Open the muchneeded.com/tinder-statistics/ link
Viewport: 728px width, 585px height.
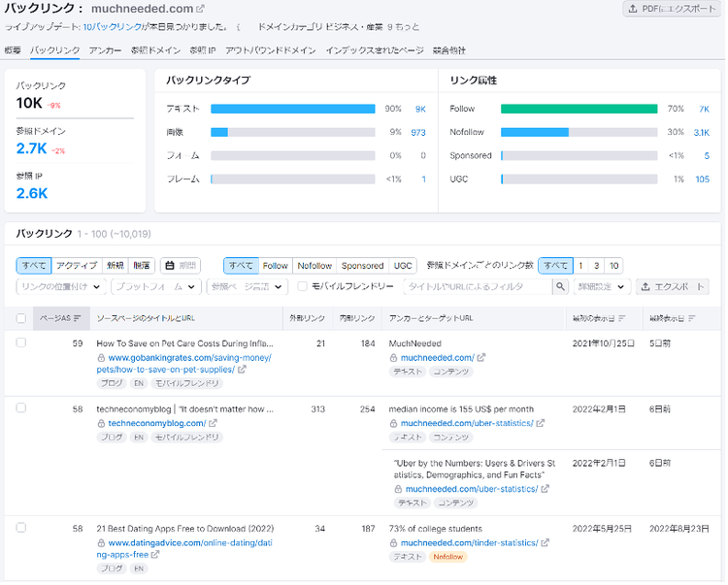(x=469, y=543)
